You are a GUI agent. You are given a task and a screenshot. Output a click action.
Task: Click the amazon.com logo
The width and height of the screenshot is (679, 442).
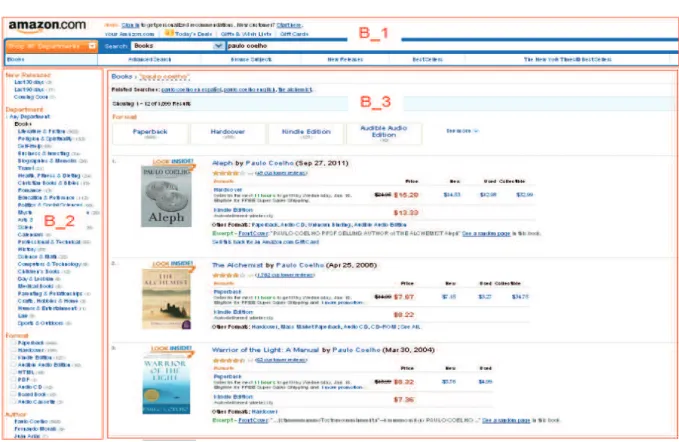point(47,26)
